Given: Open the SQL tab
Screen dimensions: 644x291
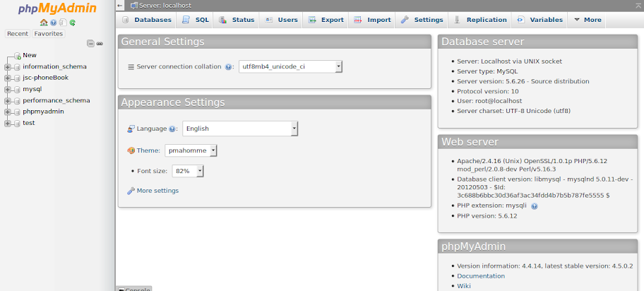Looking at the screenshot, I should pyautogui.click(x=195, y=20).
